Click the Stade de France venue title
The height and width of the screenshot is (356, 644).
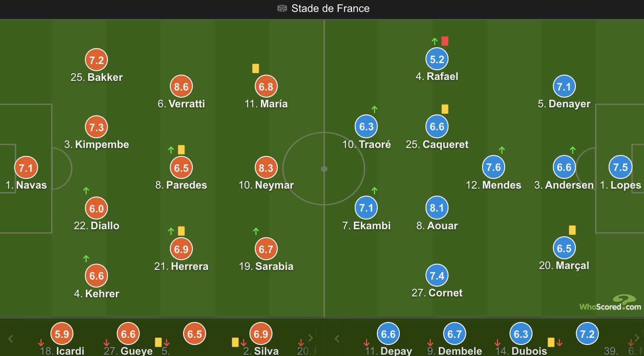click(330, 8)
